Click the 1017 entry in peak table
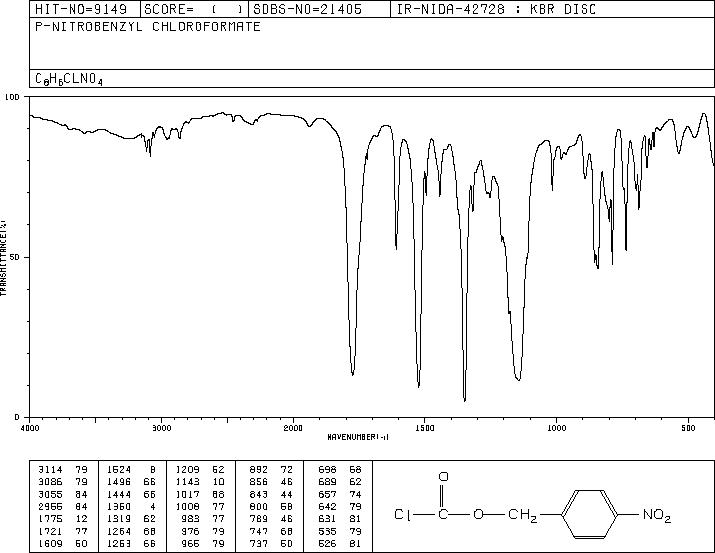Screen dimensions: 715x553 (188, 494)
